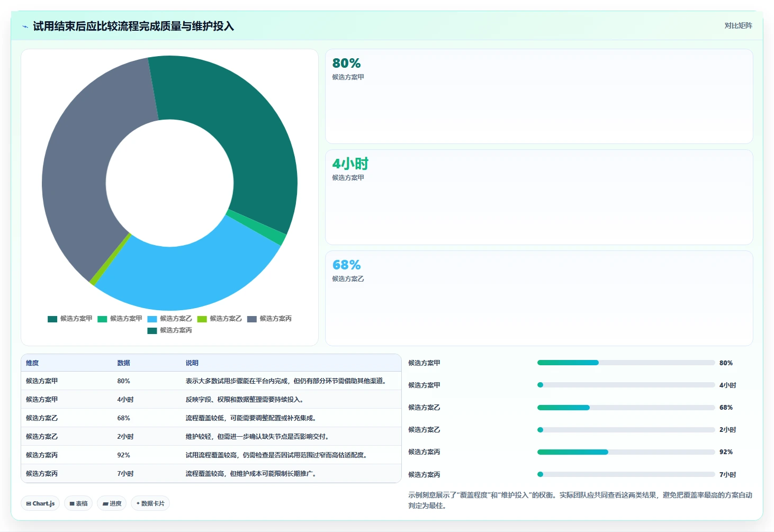
Task: Click the thin lime green donut sliver
Action: coord(110,259)
